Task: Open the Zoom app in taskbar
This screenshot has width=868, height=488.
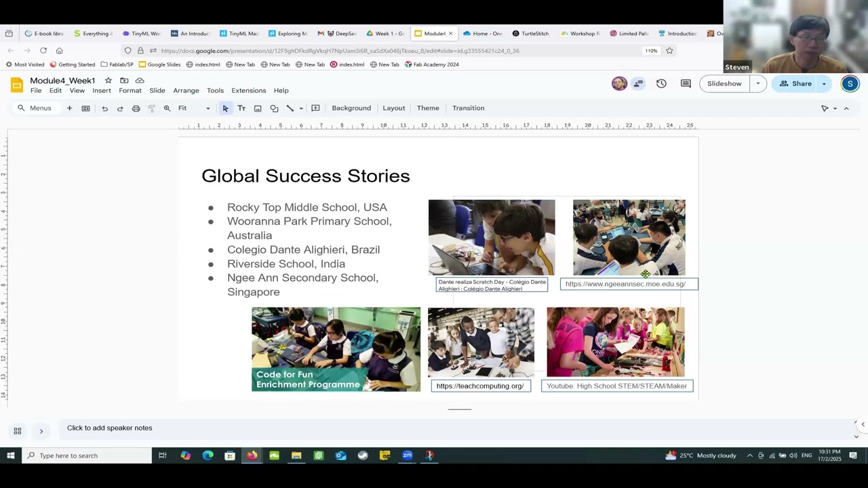Action: click(407, 455)
